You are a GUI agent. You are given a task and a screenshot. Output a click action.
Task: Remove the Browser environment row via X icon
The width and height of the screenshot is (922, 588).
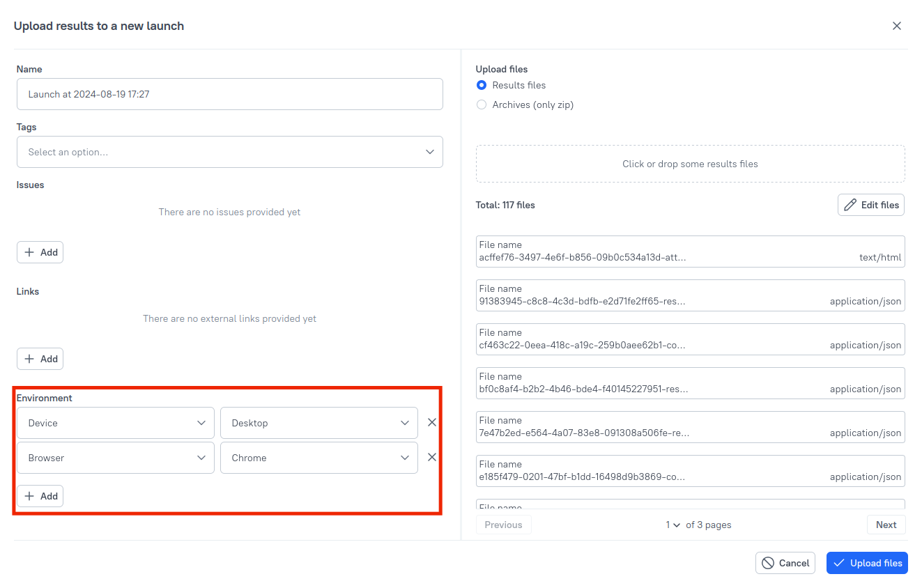(x=431, y=457)
